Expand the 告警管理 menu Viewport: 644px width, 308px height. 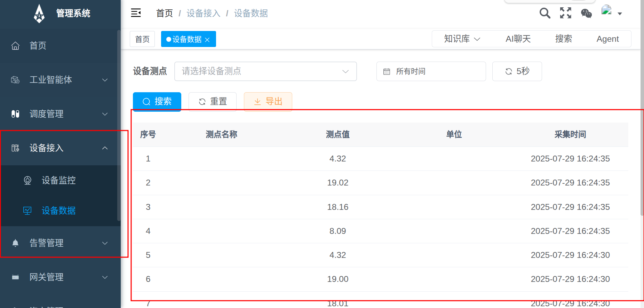tap(60, 243)
